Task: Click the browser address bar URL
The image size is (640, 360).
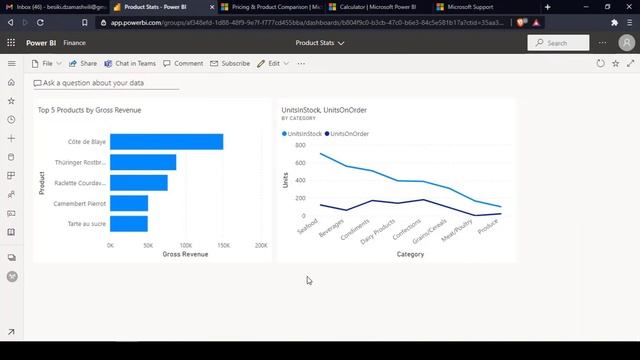Action: coord(307,23)
